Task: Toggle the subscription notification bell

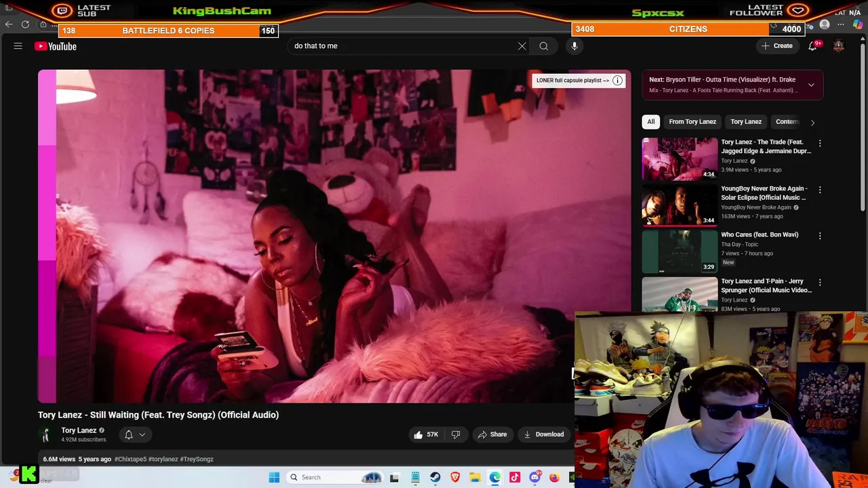Action: 129,435
